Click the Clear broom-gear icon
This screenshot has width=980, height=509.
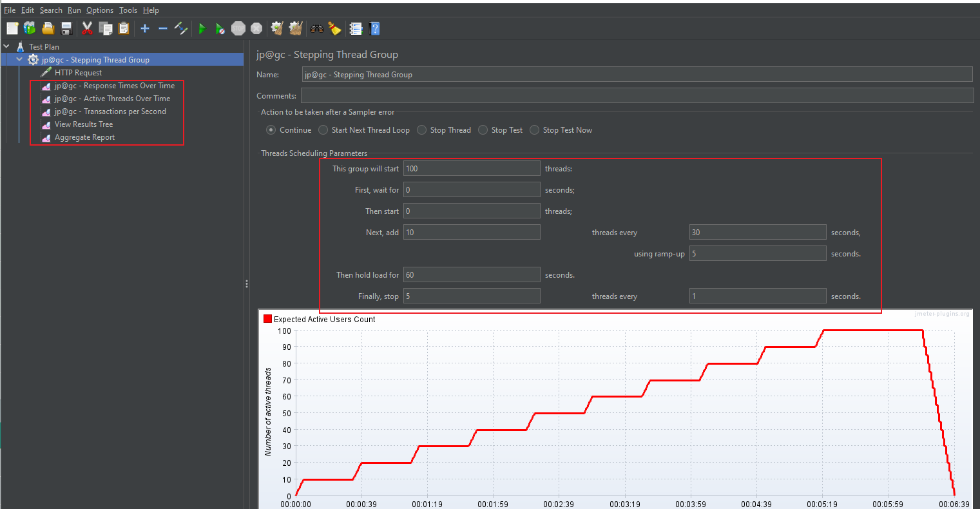coord(278,28)
